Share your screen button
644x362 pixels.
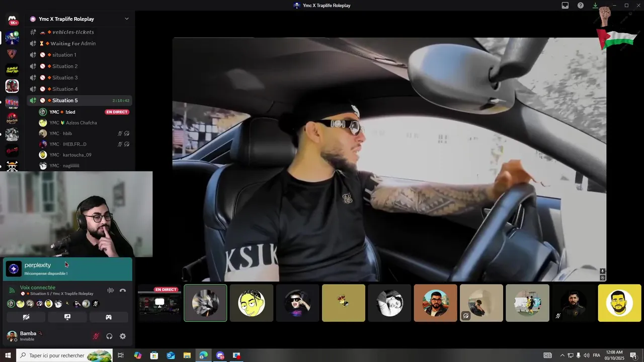coord(67,317)
